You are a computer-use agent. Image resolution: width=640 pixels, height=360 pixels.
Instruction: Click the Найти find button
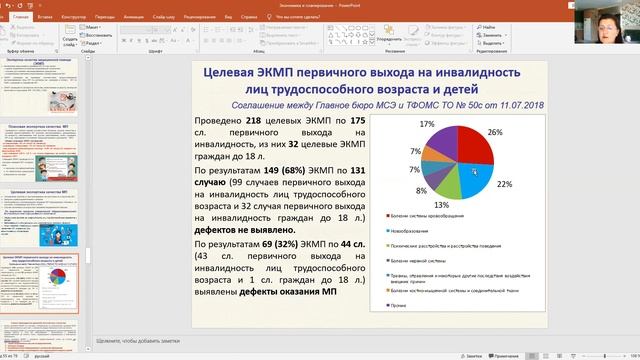pyautogui.click(x=486, y=27)
